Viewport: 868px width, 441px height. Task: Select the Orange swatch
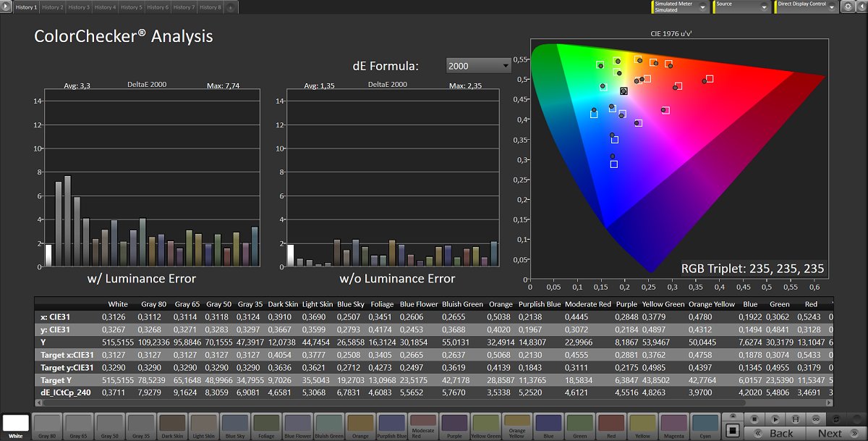(360, 426)
